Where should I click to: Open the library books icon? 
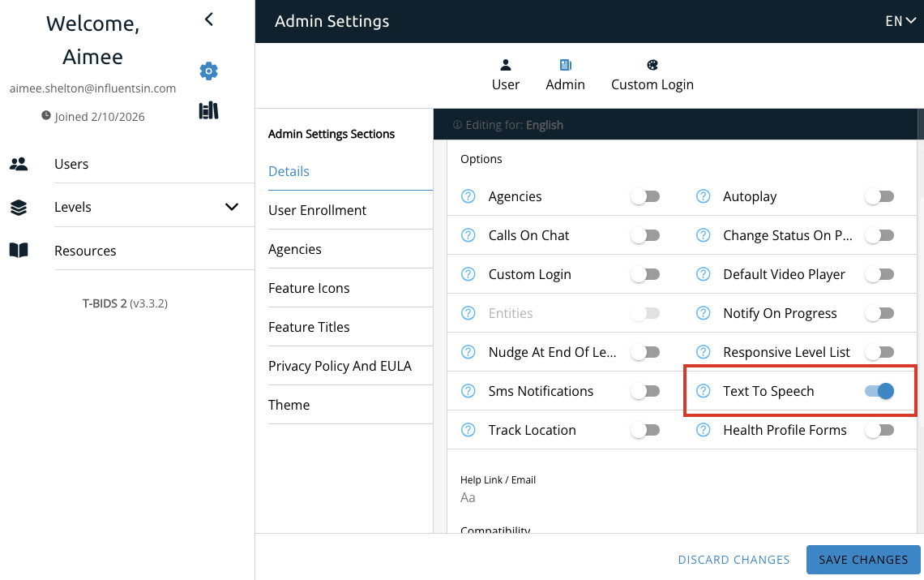coord(208,110)
